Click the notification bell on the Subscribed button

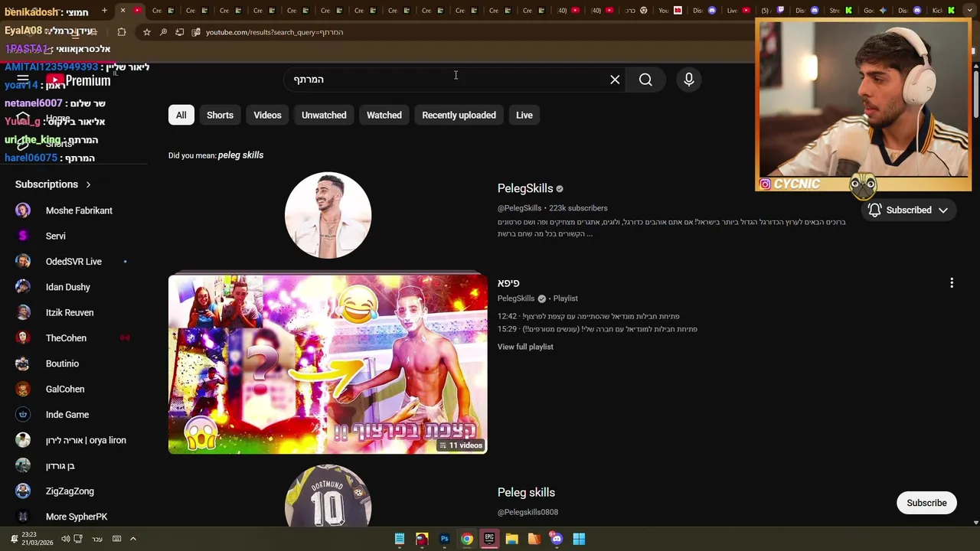tap(874, 210)
